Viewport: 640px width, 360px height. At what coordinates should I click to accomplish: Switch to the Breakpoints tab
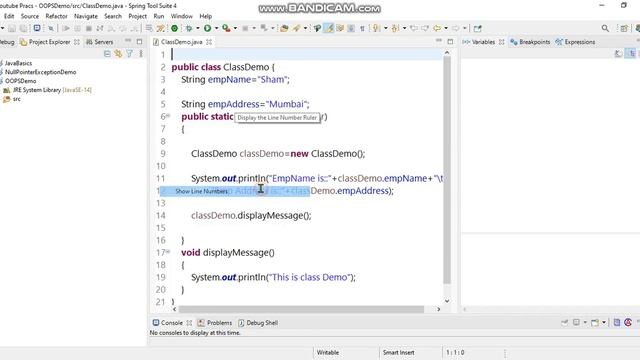(x=530, y=42)
